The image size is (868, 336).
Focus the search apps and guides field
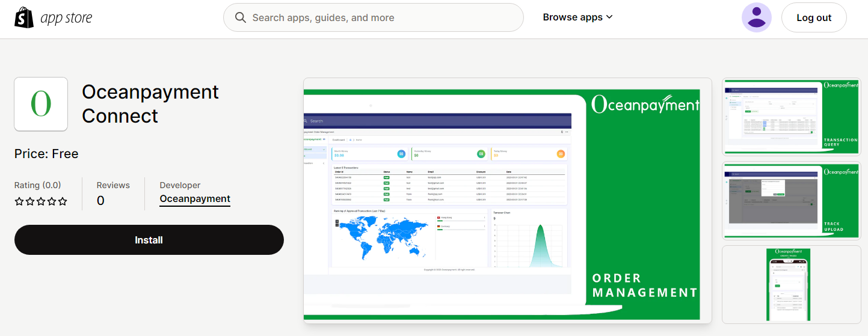click(379, 18)
